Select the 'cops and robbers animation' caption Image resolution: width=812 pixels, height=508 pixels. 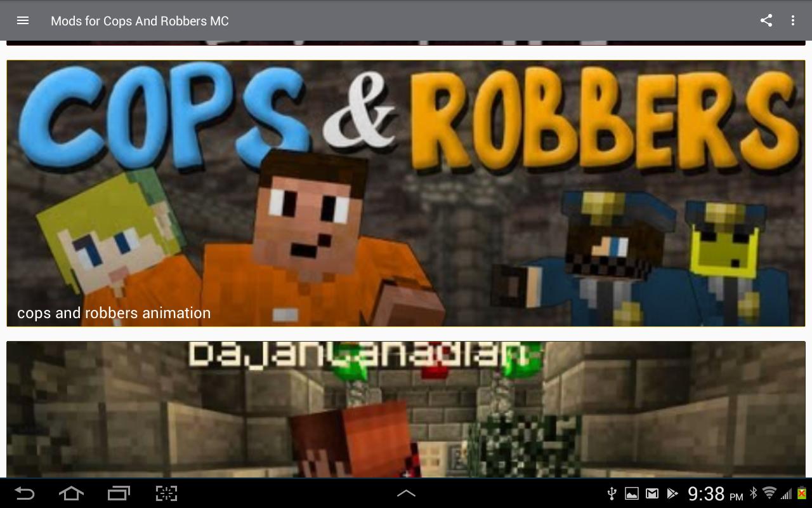click(114, 313)
